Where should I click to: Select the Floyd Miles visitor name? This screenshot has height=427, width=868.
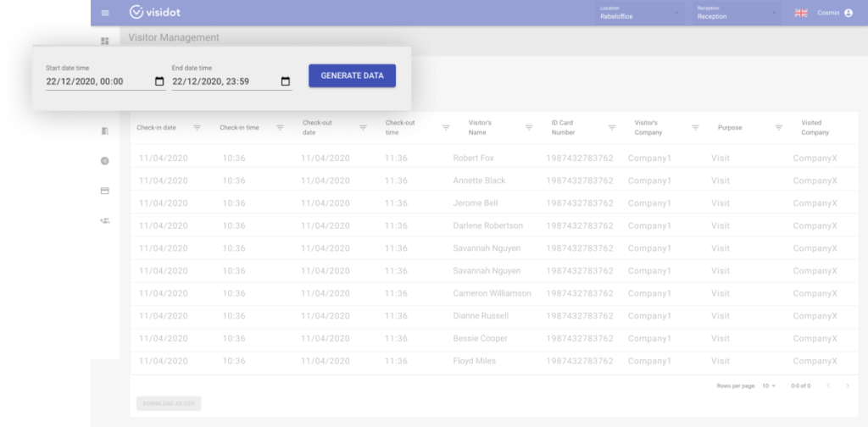(475, 361)
